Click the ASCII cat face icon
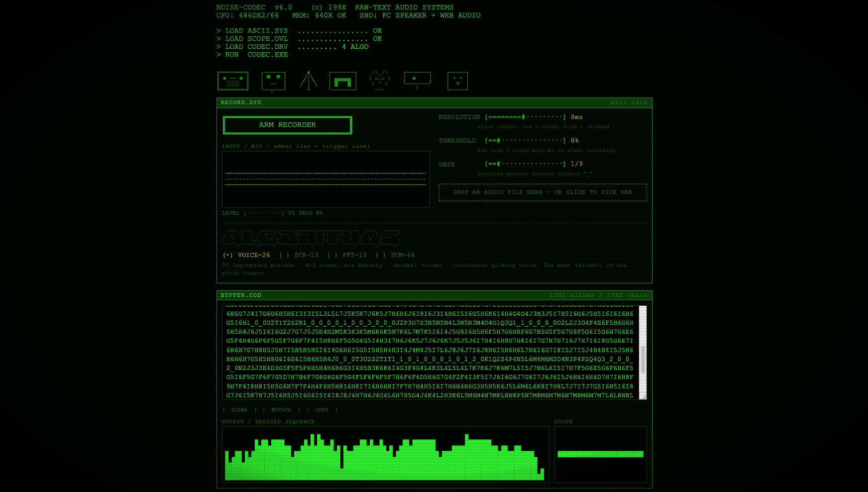The width and height of the screenshot is (868, 492). pyautogui.click(x=380, y=80)
